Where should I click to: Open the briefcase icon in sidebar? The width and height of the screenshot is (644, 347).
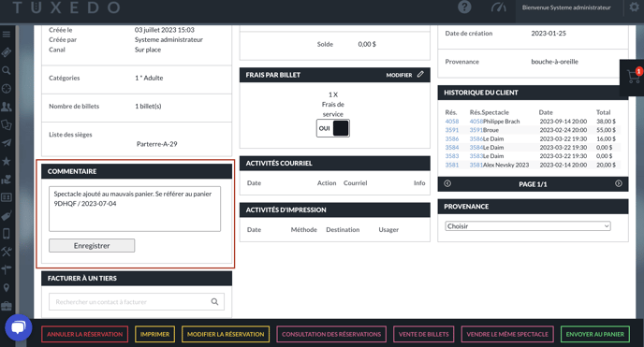pyautogui.click(x=7, y=306)
